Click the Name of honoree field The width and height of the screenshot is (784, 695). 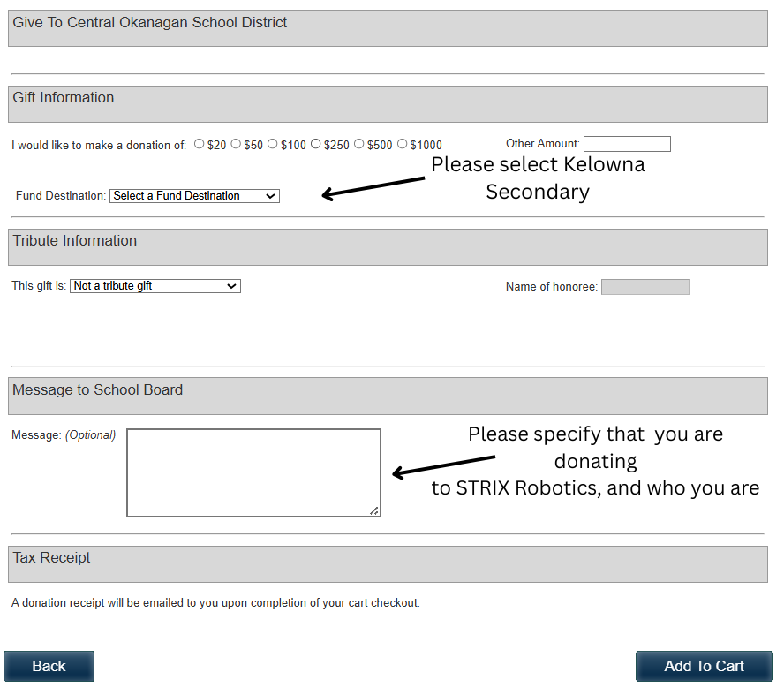point(645,287)
